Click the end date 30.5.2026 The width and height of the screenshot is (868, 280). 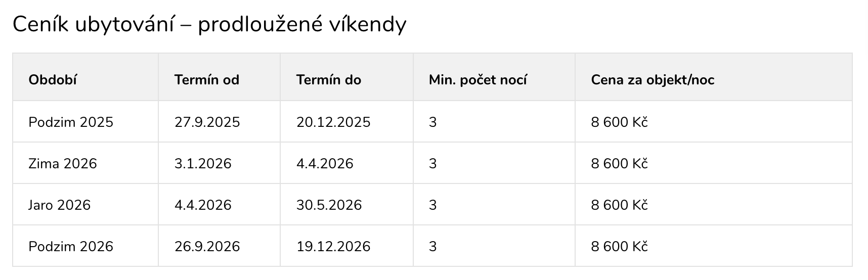[329, 205]
